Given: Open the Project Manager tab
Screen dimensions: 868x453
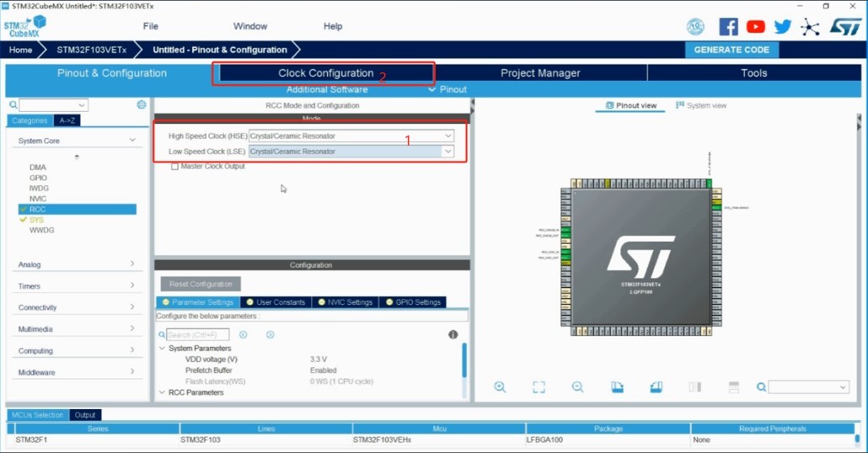Looking at the screenshot, I should (540, 73).
